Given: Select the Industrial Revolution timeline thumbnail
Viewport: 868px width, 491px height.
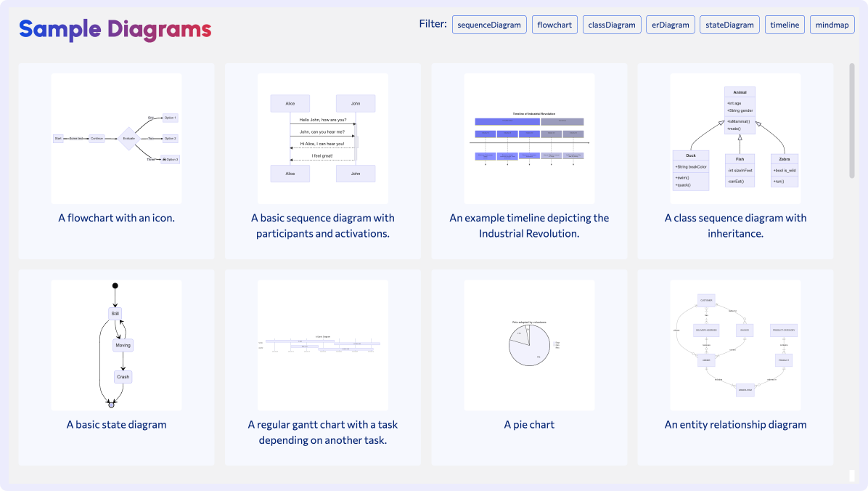Looking at the screenshot, I should point(529,138).
